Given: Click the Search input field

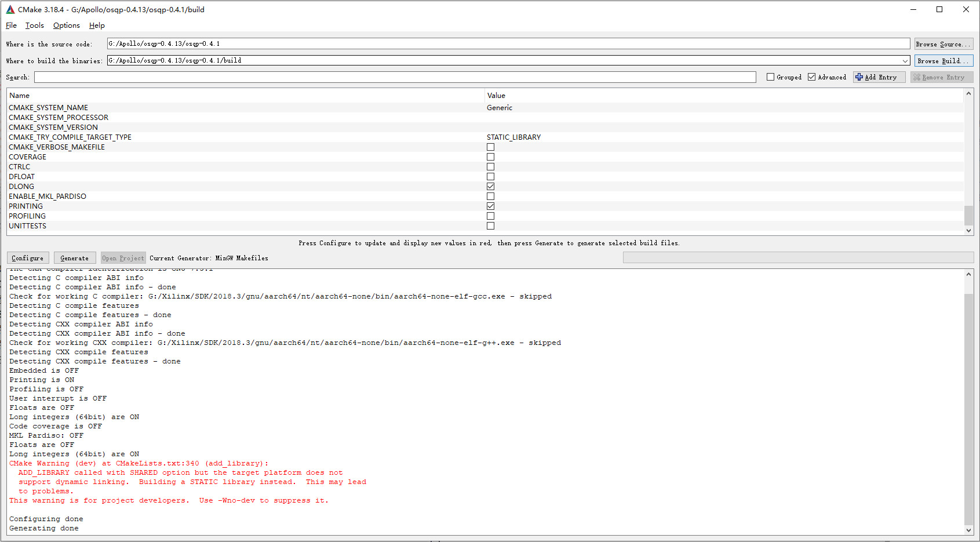Looking at the screenshot, I should point(395,77).
